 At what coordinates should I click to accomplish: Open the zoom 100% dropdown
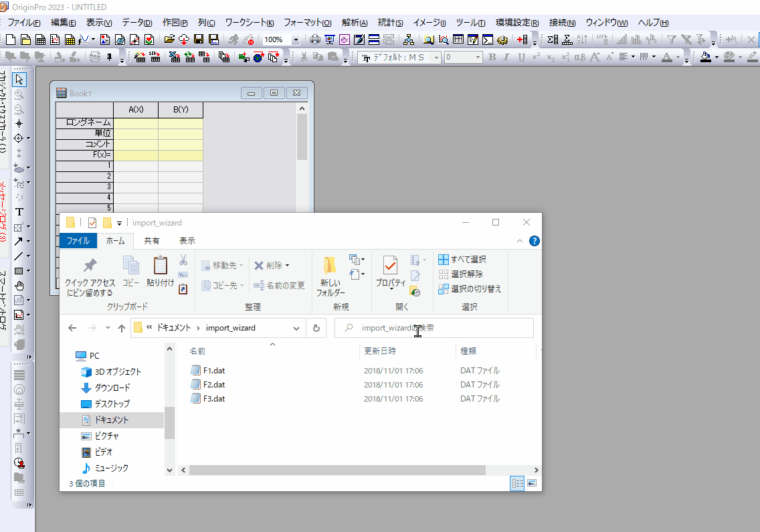295,39
